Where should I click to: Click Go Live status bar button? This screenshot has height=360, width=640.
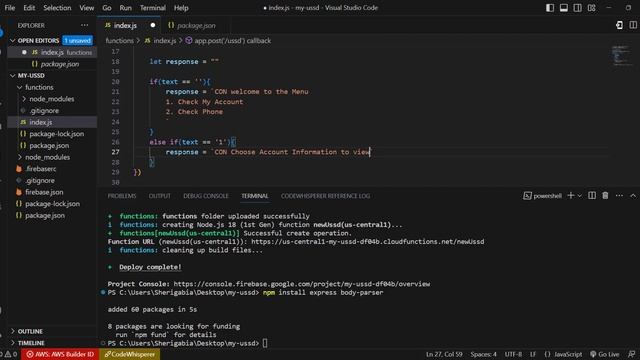pyautogui.click(x=604, y=354)
